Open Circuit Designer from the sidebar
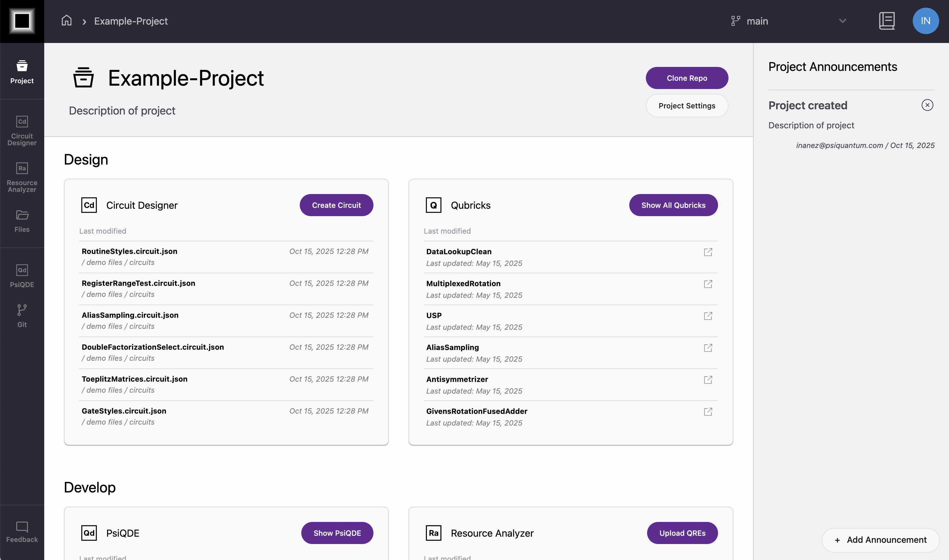 [22, 130]
